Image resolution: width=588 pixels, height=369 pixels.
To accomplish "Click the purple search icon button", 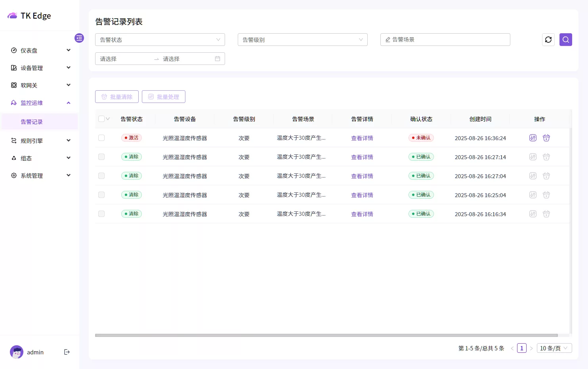I will (565, 40).
